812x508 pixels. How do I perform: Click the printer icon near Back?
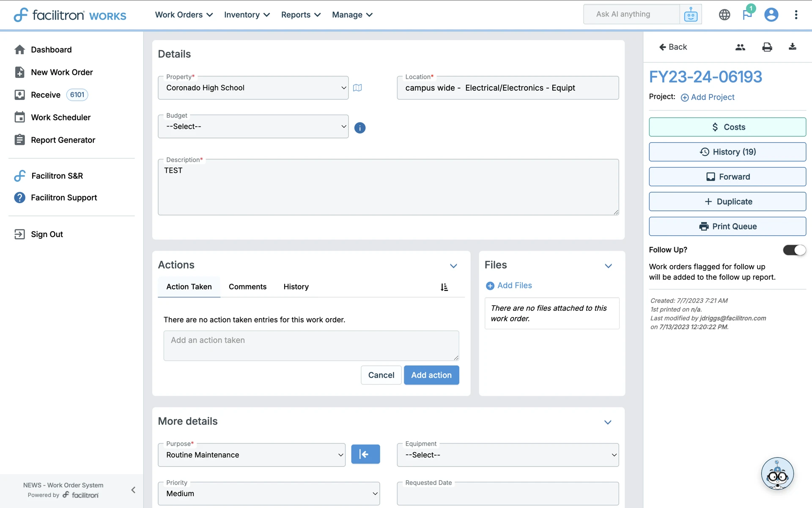pyautogui.click(x=767, y=47)
